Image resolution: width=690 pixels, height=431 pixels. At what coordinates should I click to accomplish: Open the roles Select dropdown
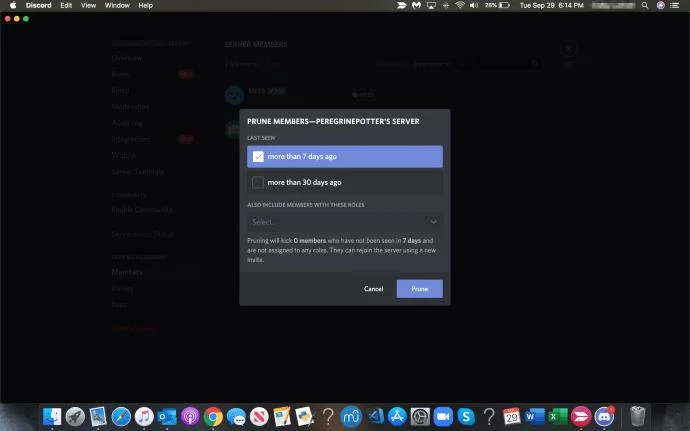click(345, 222)
